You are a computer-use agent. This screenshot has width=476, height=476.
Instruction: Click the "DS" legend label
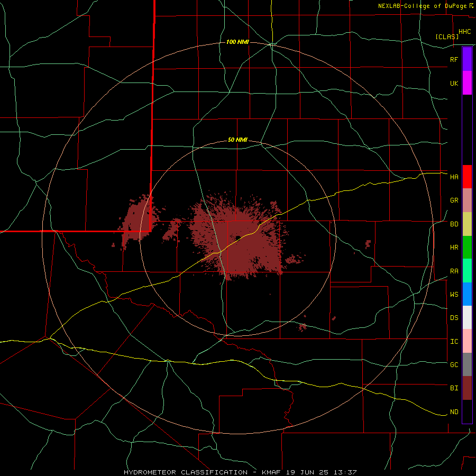[x=454, y=318]
